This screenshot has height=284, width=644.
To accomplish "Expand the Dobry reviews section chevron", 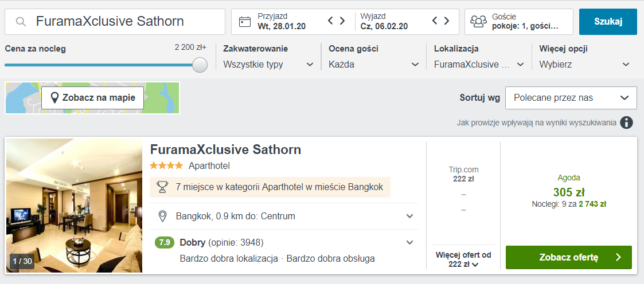I will coord(409,243).
